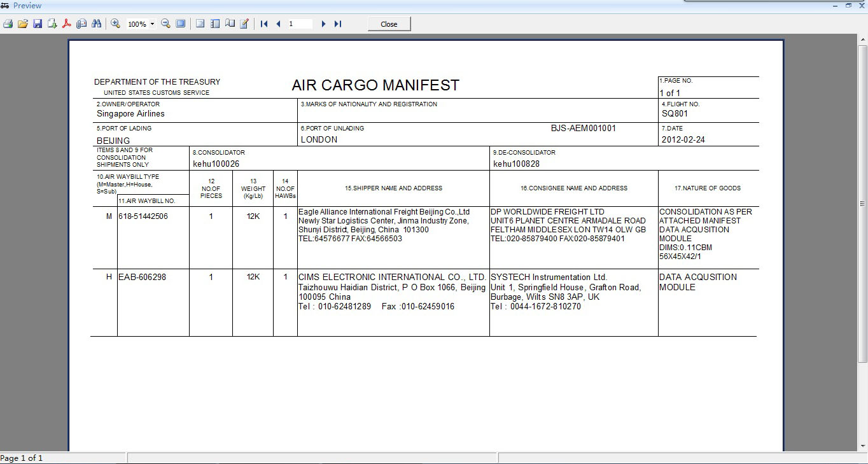Image resolution: width=868 pixels, height=464 pixels.
Task: Toggle full screen preview mode
Action: [181, 24]
